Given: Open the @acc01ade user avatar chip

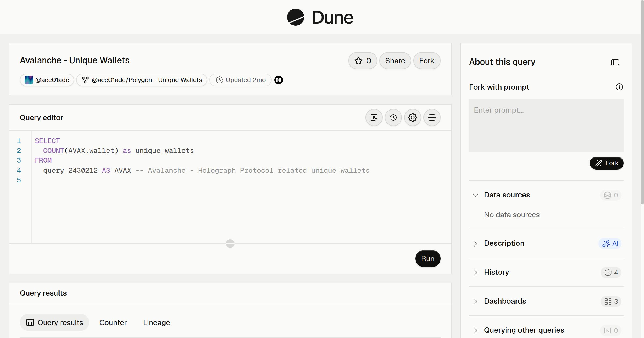Looking at the screenshot, I should (x=47, y=80).
